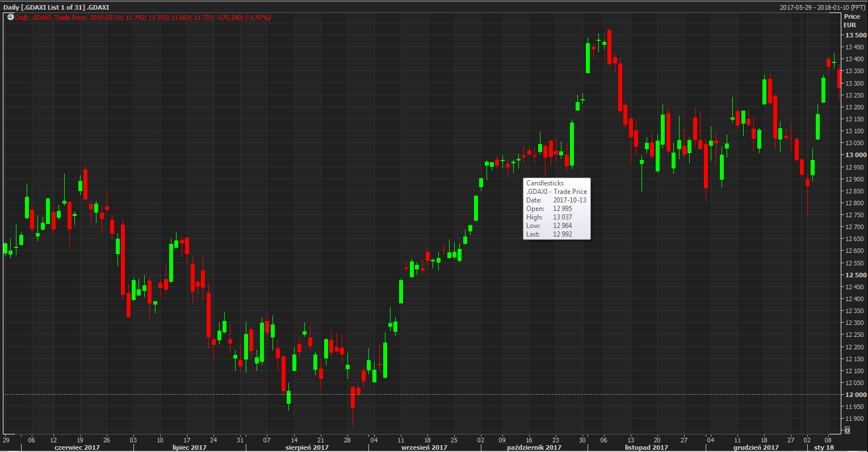Click the 13 000 price axis label
The height and width of the screenshot is (452, 868).
point(856,155)
